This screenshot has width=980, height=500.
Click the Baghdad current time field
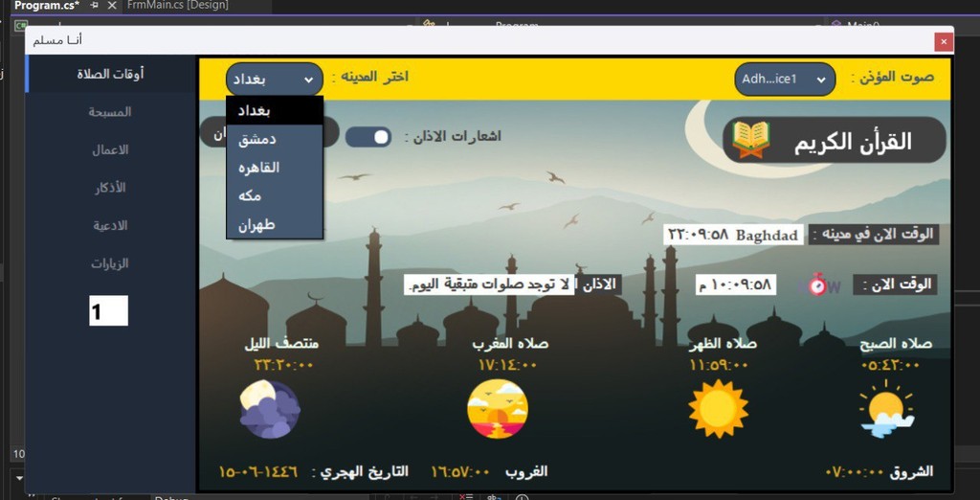coord(733,236)
